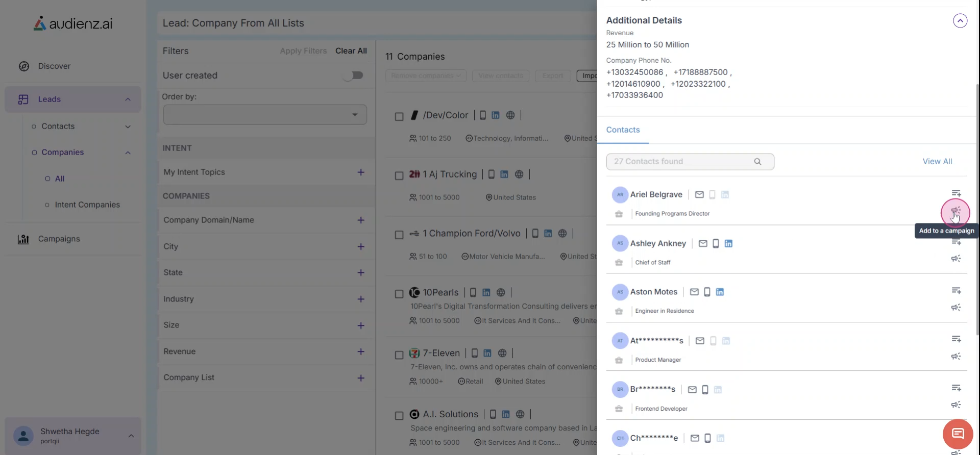The height and width of the screenshot is (455, 980).
Task: Open Ashley Ankney's LinkedIn profile icon
Action: click(728, 244)
